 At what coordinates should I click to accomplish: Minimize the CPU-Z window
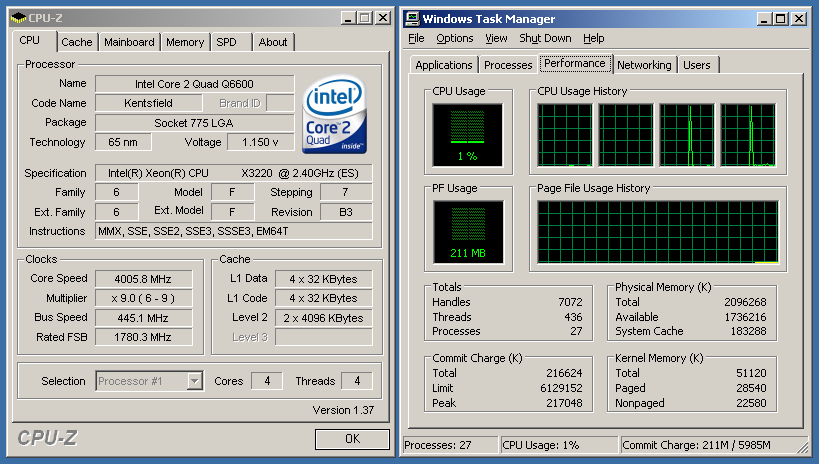click(348, 18)
